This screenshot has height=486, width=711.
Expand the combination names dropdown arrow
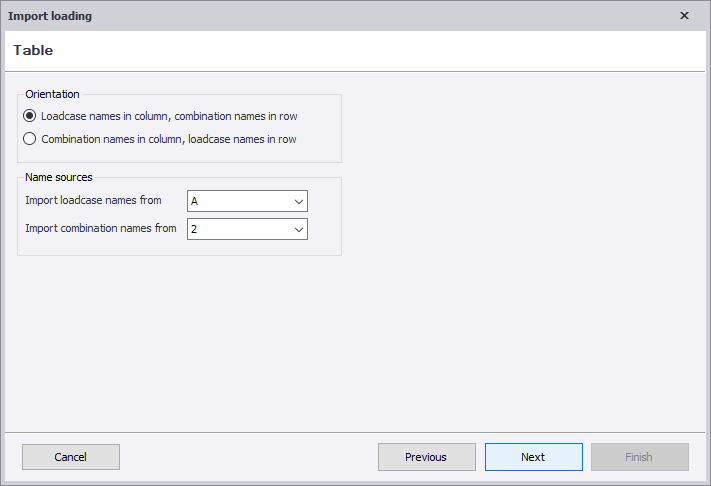coord(298,229)
